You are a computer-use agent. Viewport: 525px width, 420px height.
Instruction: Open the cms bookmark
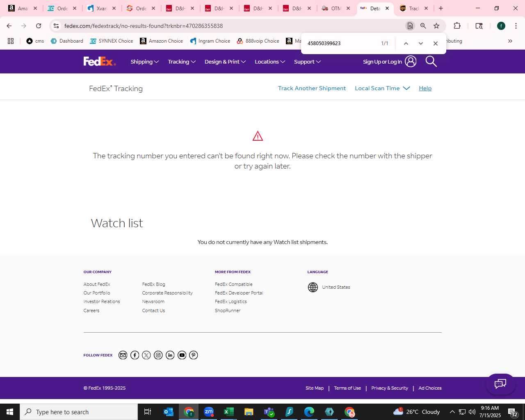pyautogui.click(x=35, y=41)
